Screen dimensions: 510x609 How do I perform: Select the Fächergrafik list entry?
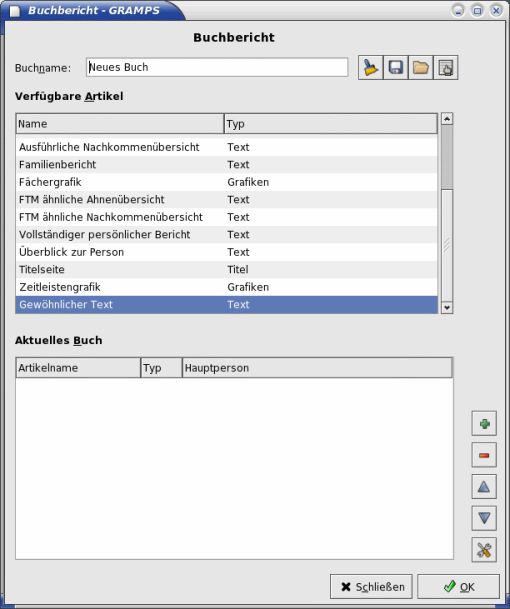(226, 182)
